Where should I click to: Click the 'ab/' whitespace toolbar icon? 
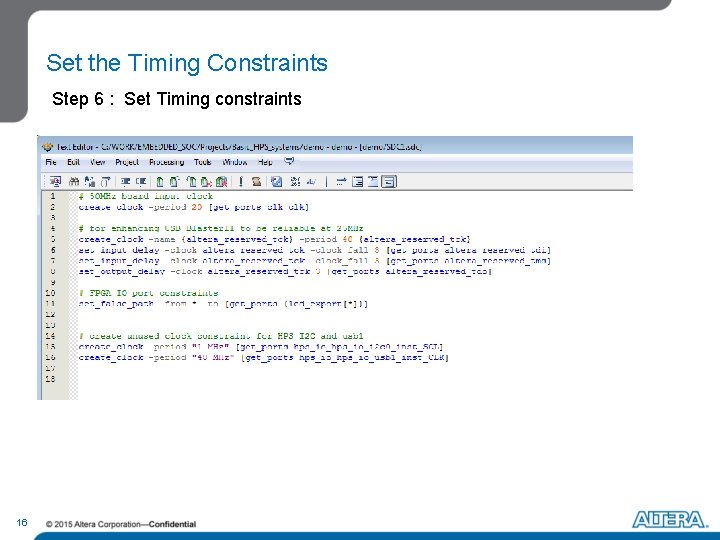point(311,182)
